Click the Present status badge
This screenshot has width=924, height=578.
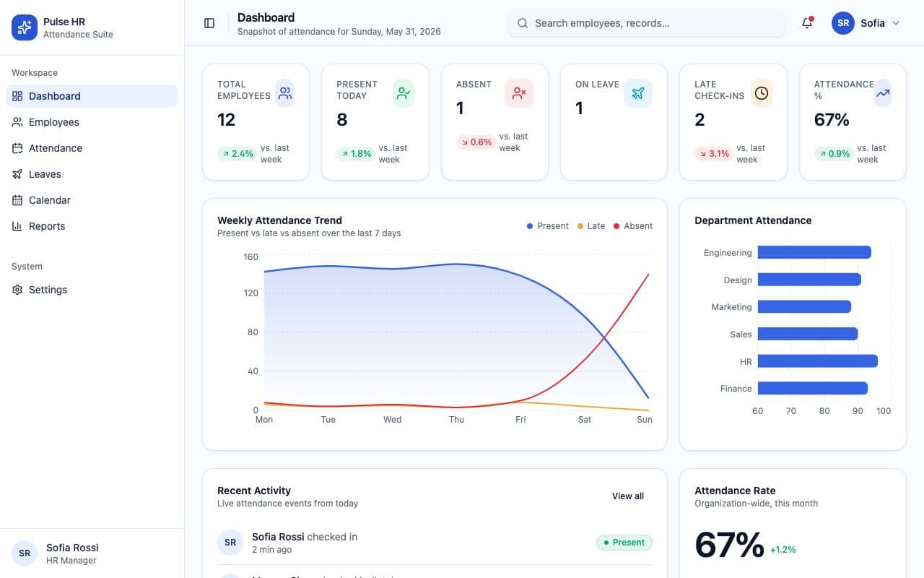click(x=624, y=543)
